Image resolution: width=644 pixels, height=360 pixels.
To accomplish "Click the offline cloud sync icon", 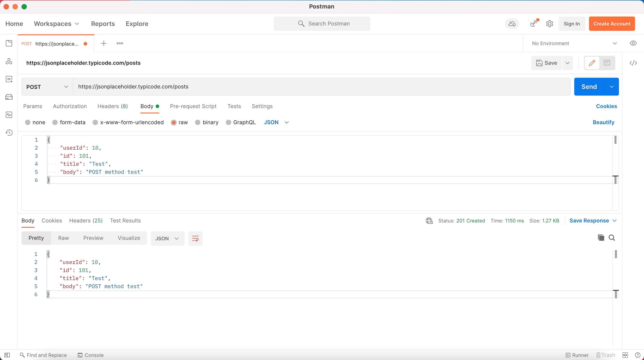I will pos(512,24).
